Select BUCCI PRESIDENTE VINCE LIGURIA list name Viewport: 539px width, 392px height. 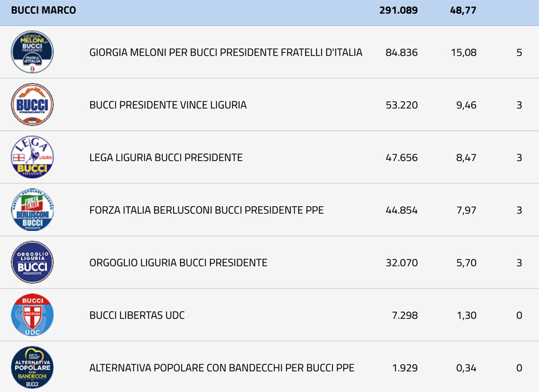(168, 105)
